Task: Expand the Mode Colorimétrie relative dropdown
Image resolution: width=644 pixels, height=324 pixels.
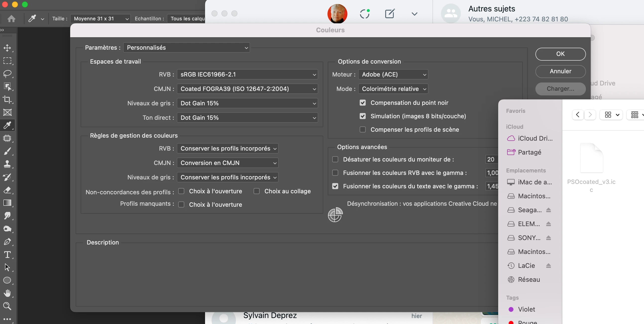Action: (x=393, y=89)
